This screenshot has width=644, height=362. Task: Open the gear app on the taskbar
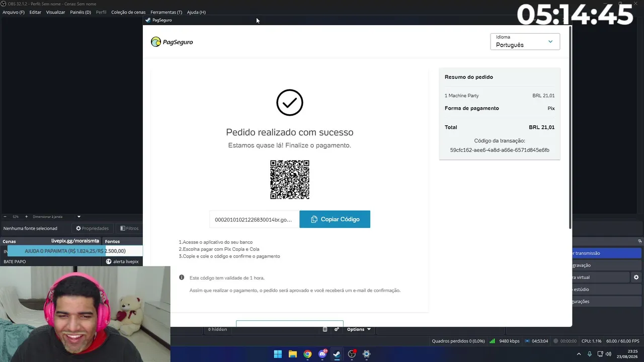(366, 354)
